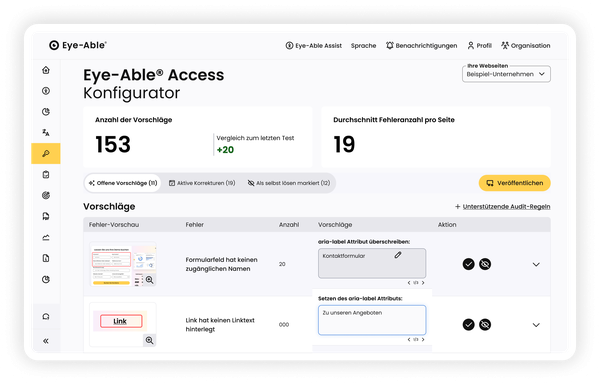Open the pie chart icon just above the translate icon
The image size is (600, 383).
(x=46, y=112)
